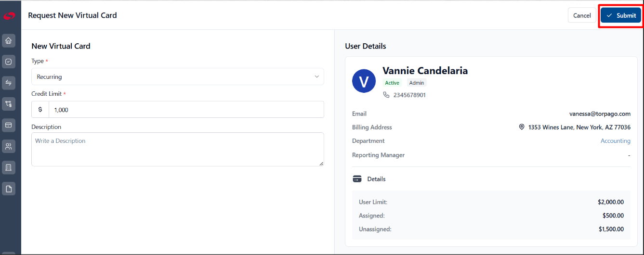
Task: Open the Cards icon in sidebar
Action: click(x=8, y=125)
